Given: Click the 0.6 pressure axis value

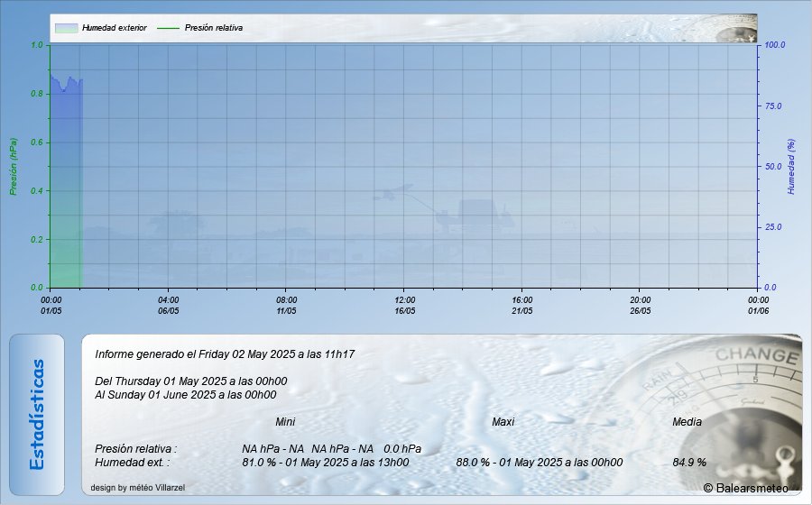Looking at the screenshot, I should (x=37, y=142).
